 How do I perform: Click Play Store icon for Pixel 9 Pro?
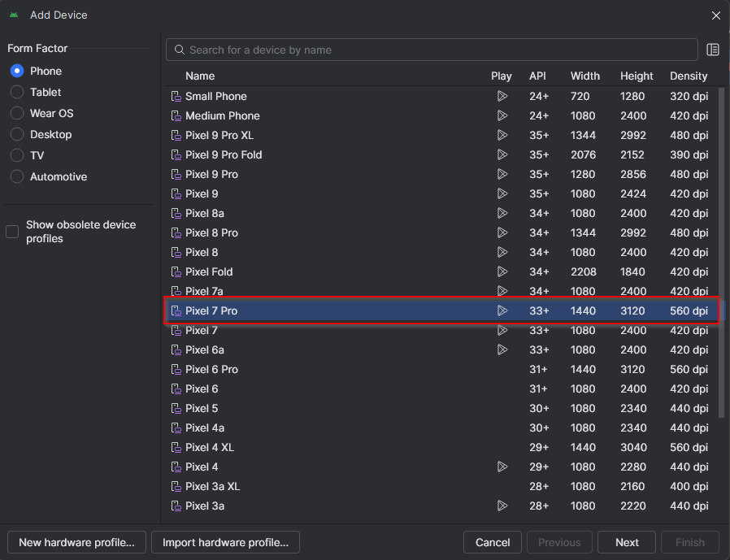502,174
